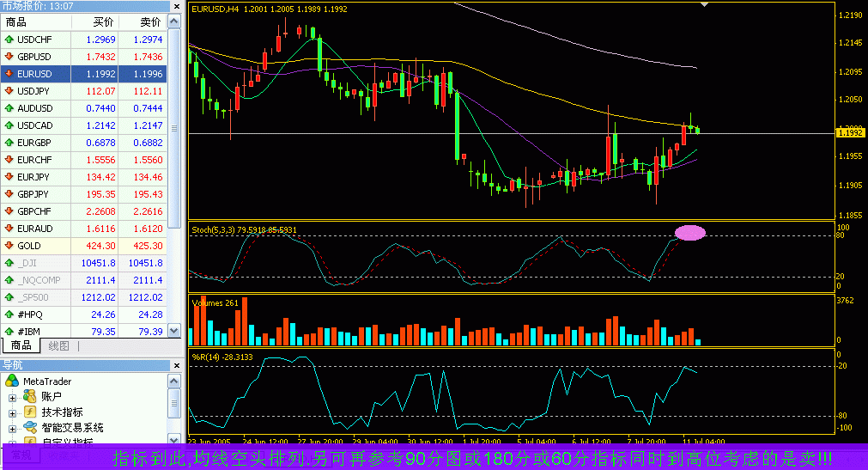The width and height of the screenshot is (868, 470).
Task: Click the _DJI green up-arrow icon
Action: click(x=9, y=263)
